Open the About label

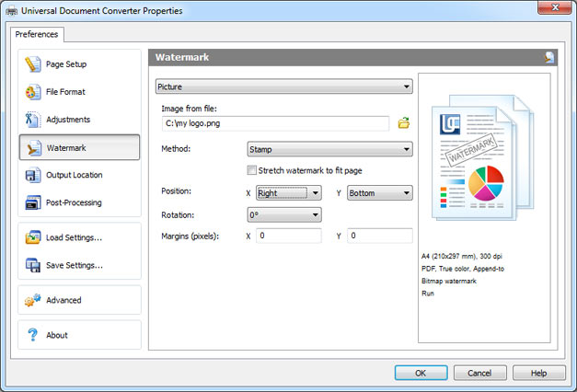(x=57, y=335)
